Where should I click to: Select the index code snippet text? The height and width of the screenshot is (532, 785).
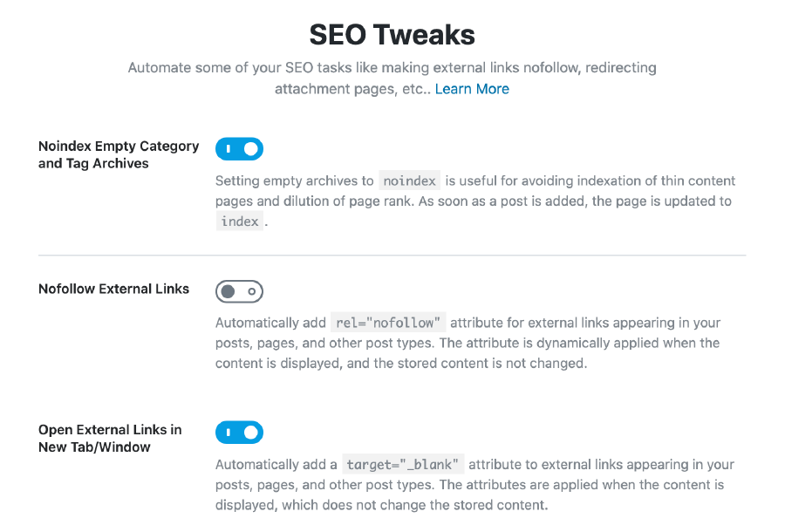[239, 221]
